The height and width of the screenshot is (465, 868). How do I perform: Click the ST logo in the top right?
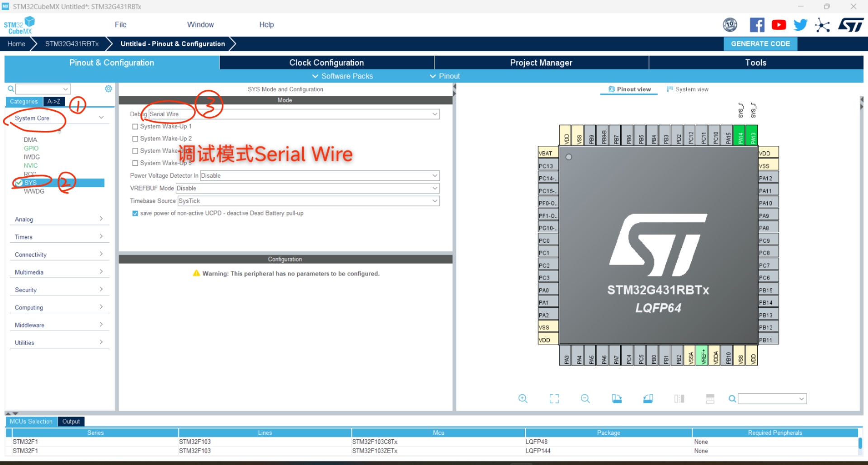[850, 25]
